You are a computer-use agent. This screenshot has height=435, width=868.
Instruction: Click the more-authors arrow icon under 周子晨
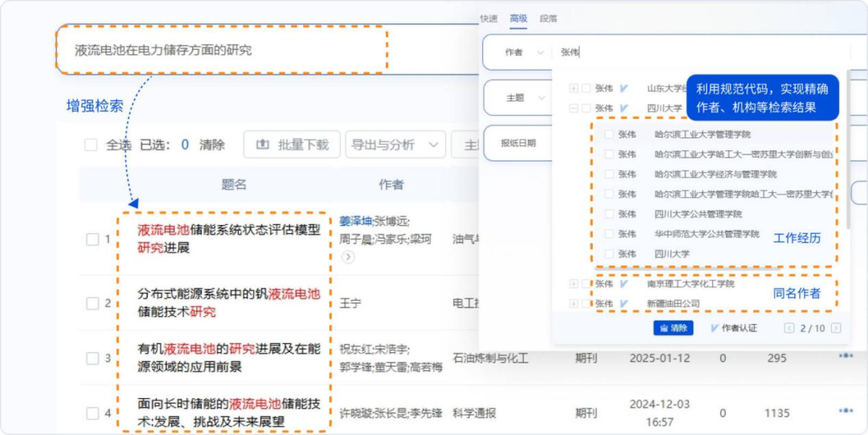click(348, 257)
